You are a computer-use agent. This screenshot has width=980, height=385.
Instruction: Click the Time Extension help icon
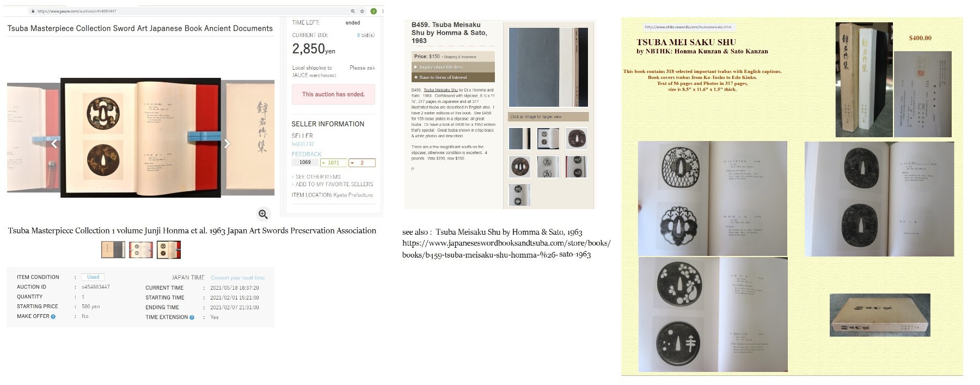[192, 317]
